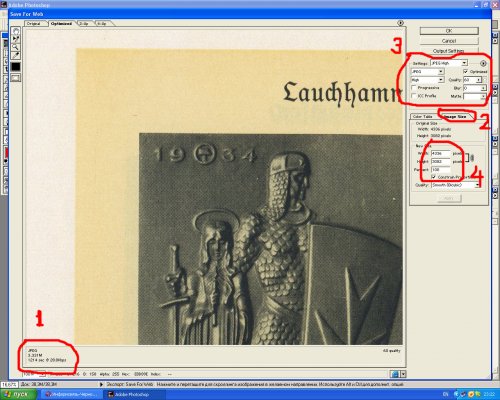Preview in browser icon at bottom
The width and height of the screenshot is (500, 400).
(395, 374)
